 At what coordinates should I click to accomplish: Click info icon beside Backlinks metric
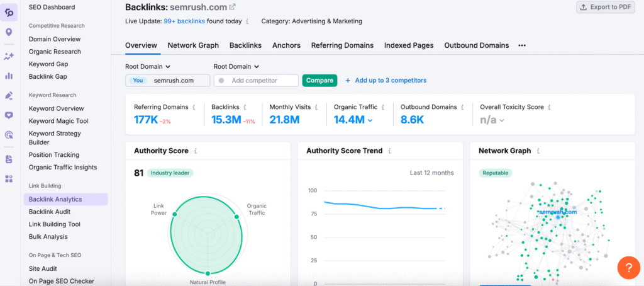click(245, 107)
